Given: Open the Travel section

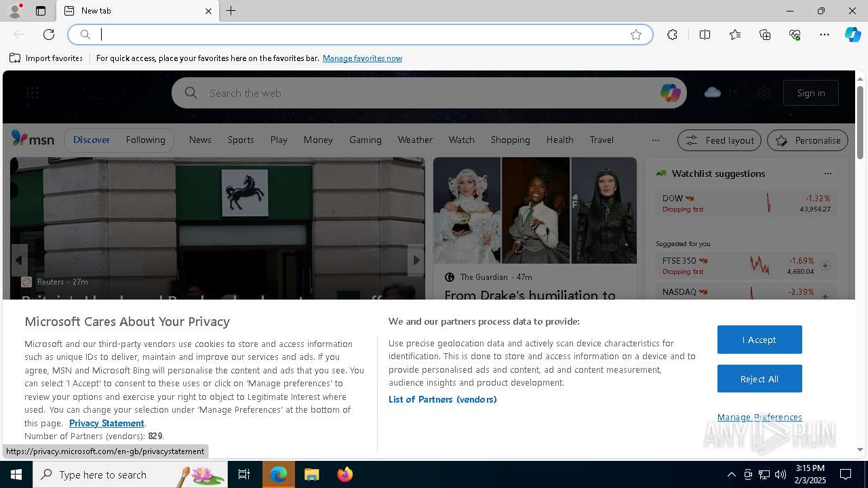Looking at the screenshot, I should click(601, 140).
